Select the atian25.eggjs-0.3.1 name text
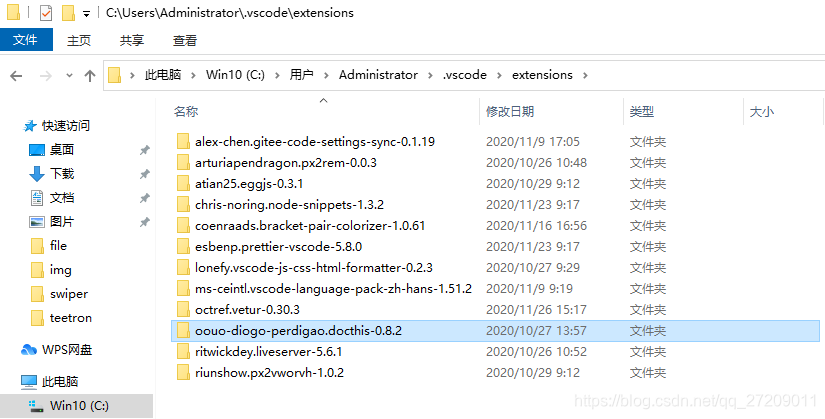 coord(249,184)
